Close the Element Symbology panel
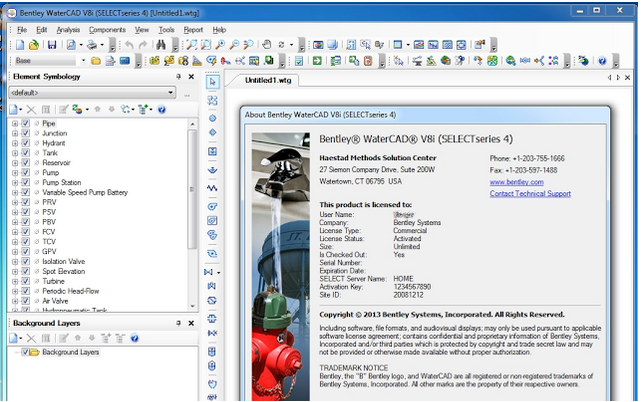The height and width of the screenshot is (402, 642). (191, 77)
